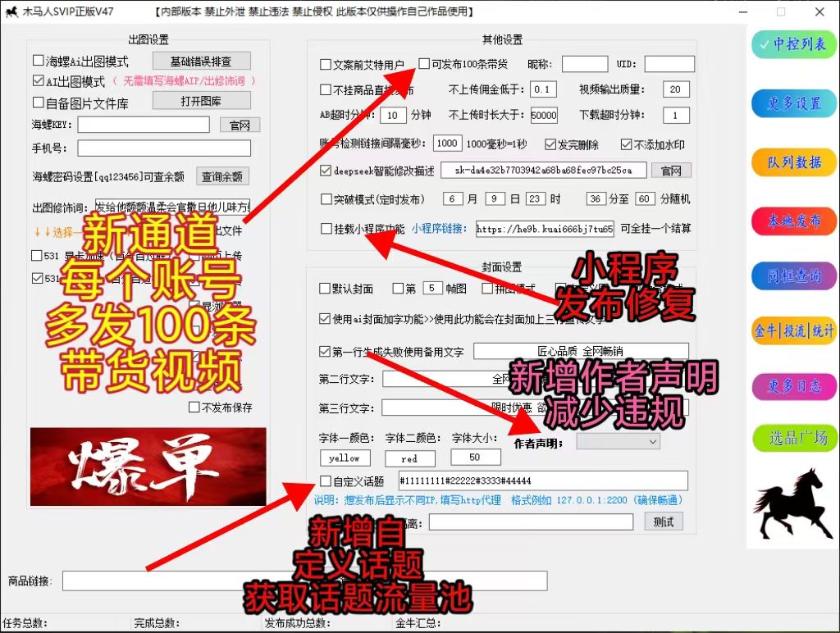Enable 海螺Ai出图模式 checkbox

point(38,61)
